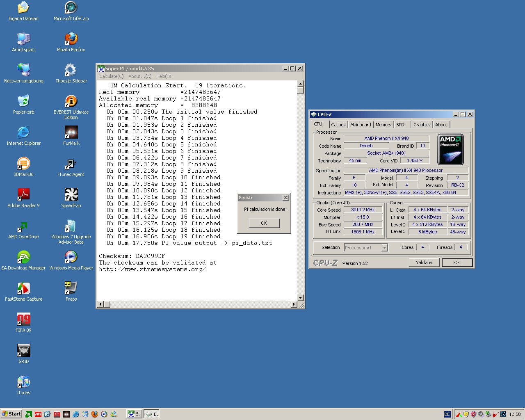
Task: Select the AMD OverDrive shortcut
Action: click(x=23, y=229)
